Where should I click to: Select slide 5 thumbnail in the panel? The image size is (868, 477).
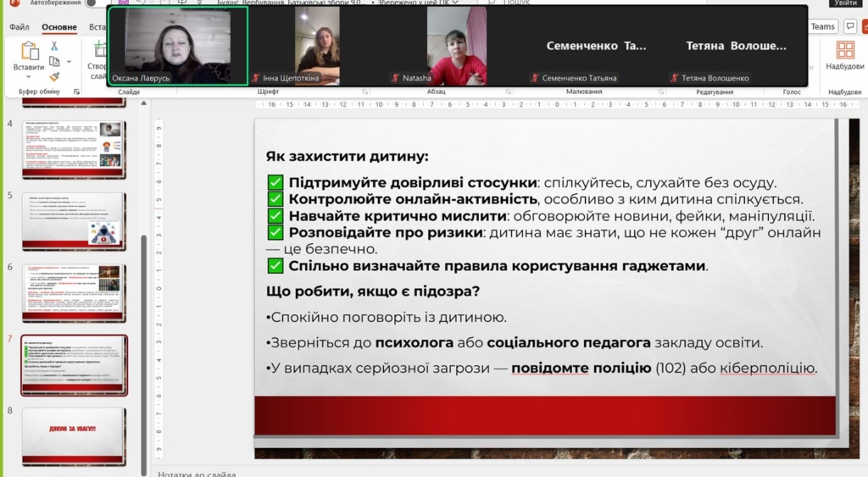pos(74,220)
